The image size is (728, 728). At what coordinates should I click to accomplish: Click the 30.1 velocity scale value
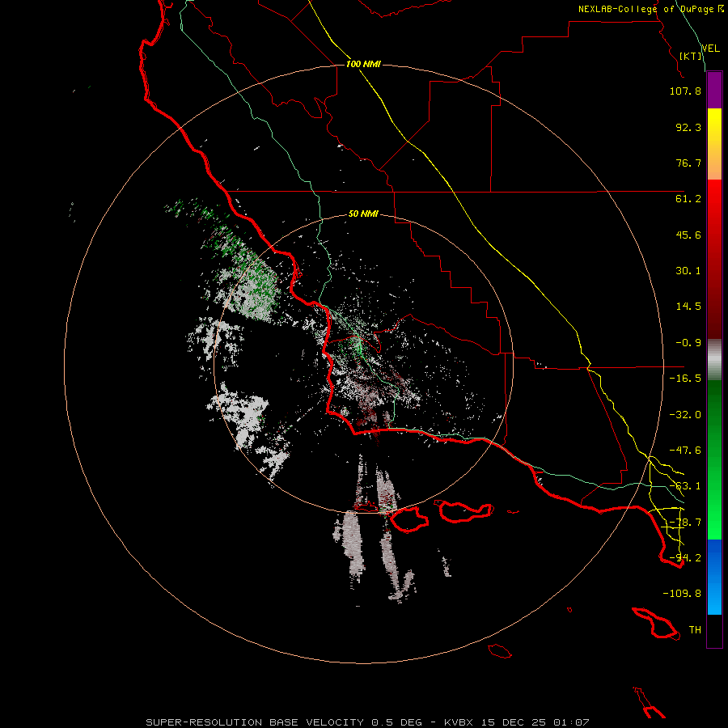pyautogui.click(x=688, y=271)
